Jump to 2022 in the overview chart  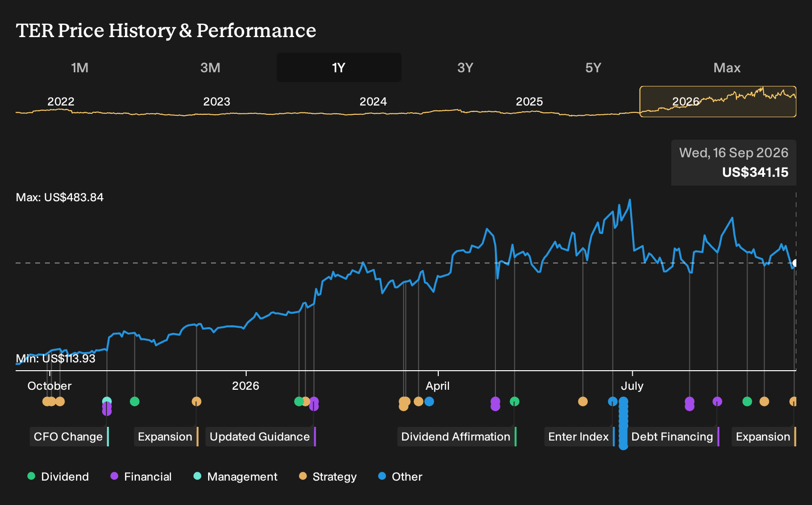click(61, 102)
